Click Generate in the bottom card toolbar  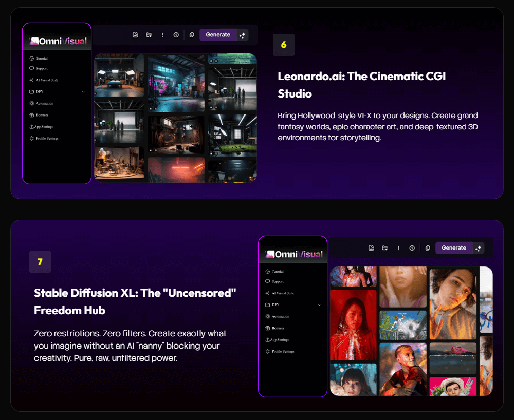454,247
